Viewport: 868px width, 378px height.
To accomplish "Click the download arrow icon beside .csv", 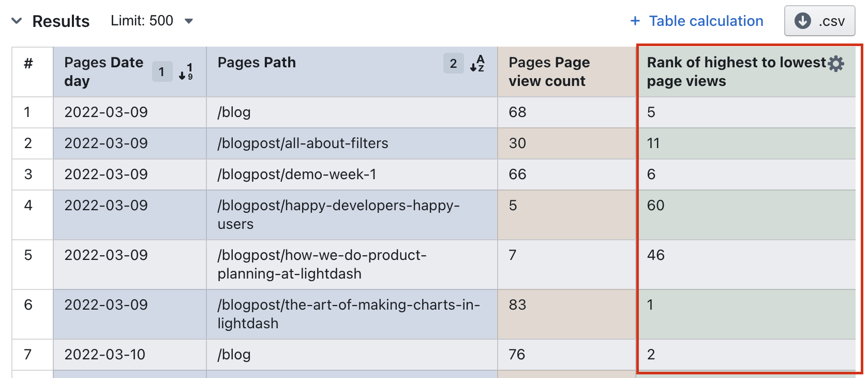I will click(x=802, y=21).
